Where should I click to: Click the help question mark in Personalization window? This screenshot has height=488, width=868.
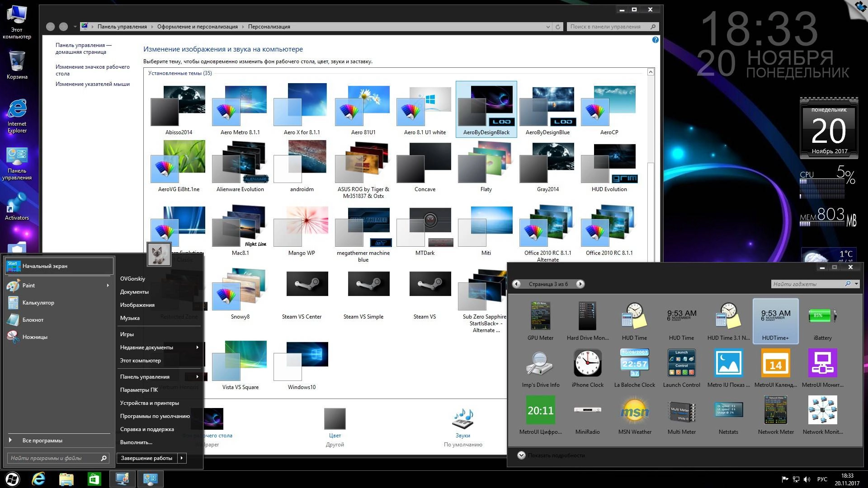point(656,40)
